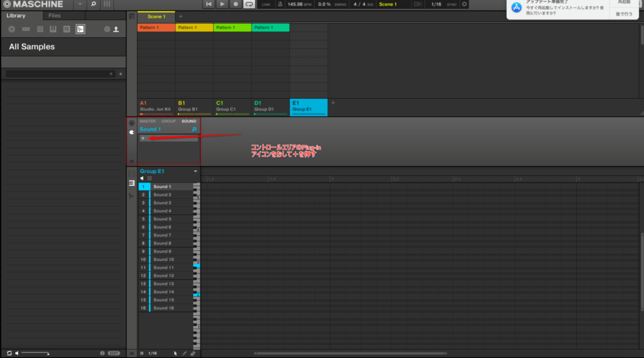Expand the Group E1 dropdown arrow
The width and height of the screenshot is (644, 358).
click(x=196, y=171)
